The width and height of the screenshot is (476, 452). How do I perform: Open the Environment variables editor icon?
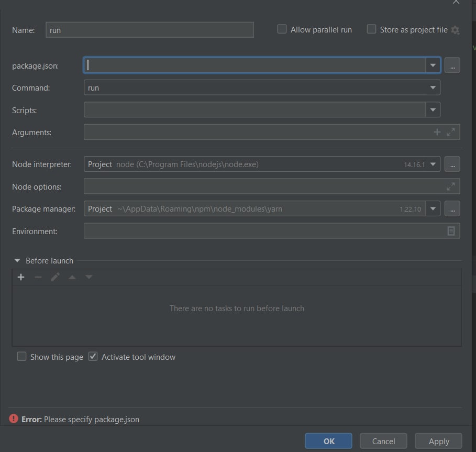coord(451,231)
